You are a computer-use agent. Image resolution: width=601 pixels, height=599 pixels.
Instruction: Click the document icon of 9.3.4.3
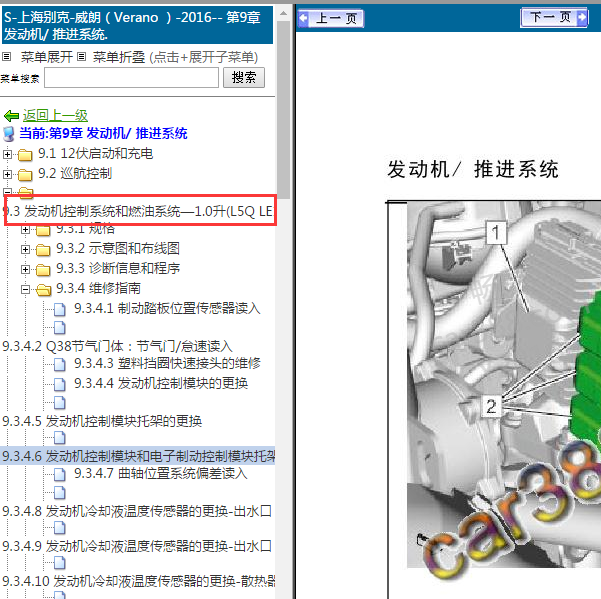tap(59, 364)
